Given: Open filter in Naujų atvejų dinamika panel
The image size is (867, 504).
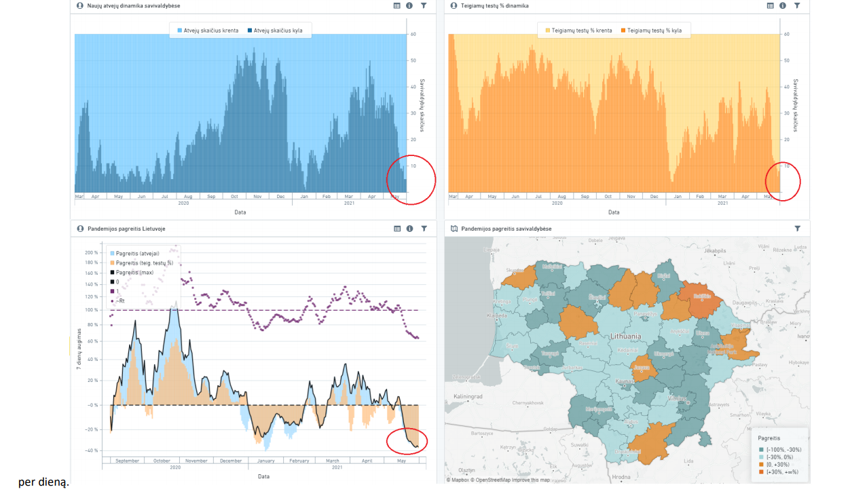Looking at the screenshot, I should click(424, 5).
